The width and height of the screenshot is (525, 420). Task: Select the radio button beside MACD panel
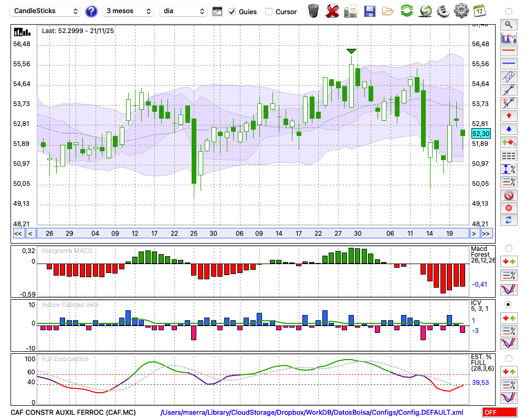click(508, 248)
